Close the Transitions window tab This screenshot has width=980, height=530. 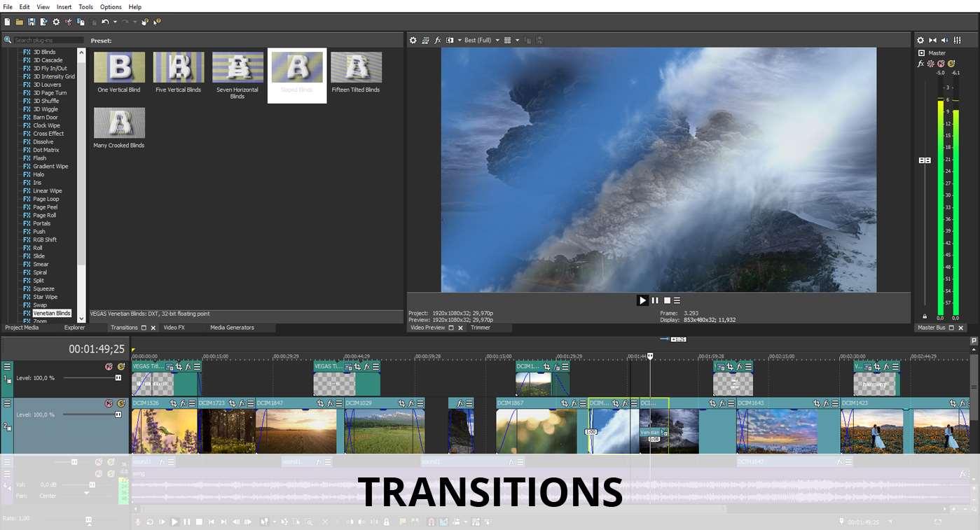click(153, 328)
